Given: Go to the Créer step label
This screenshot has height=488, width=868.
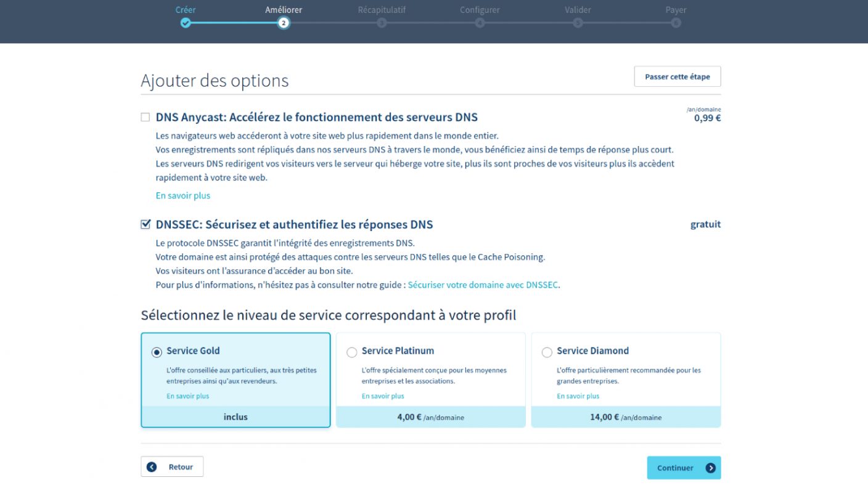Looking at the screenshot, I should 186,10.
